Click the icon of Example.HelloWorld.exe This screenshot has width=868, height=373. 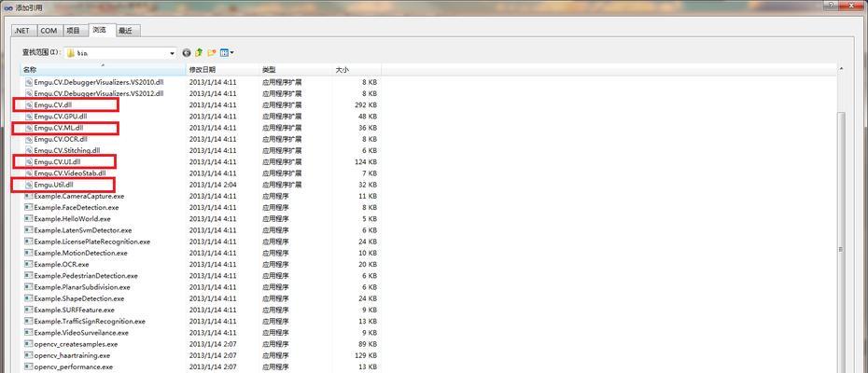pos(29,218)
